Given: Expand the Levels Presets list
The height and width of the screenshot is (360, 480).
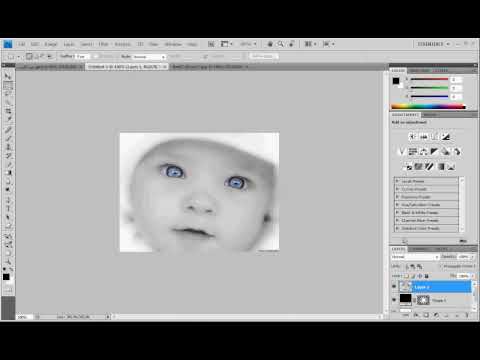Looking at the screenshot, I should coord(397,181).
